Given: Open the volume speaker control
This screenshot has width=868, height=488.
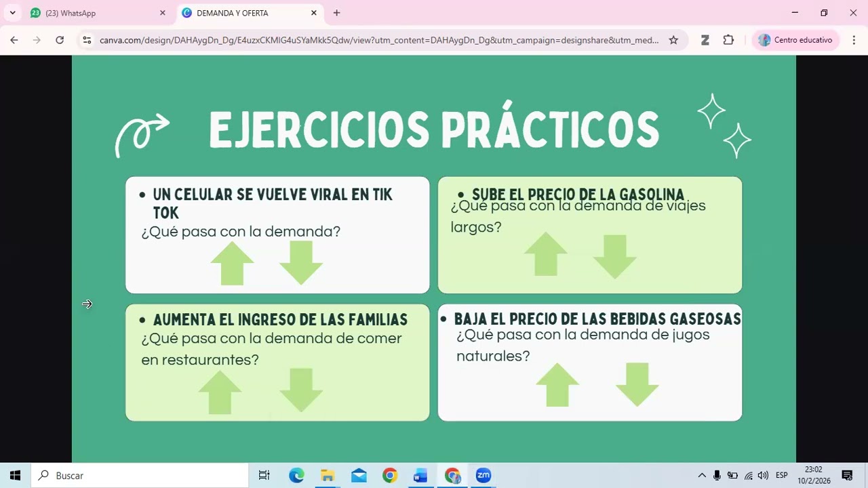Looking at the screenshot, I should click(x=763, y=475).
